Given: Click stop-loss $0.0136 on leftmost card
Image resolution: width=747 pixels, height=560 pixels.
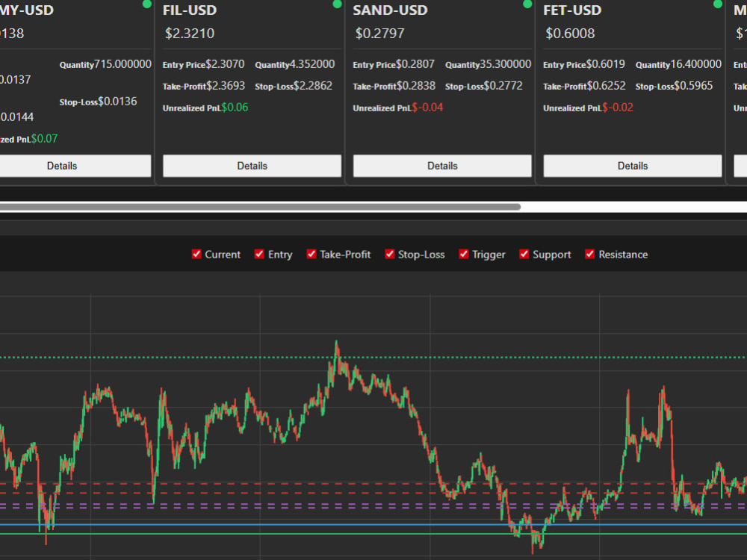Looking at the screenshot, I should [117, 102].
